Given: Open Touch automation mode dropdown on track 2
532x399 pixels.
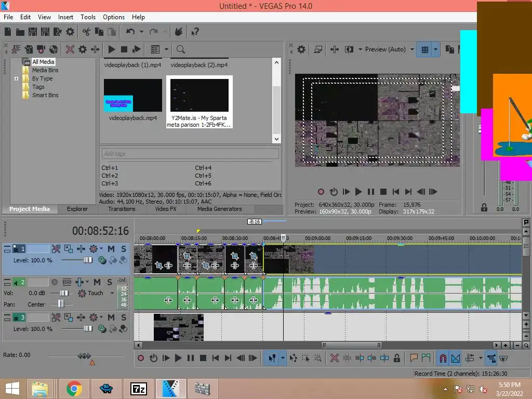Looking at the screenshot, I should tap(112, 293).
